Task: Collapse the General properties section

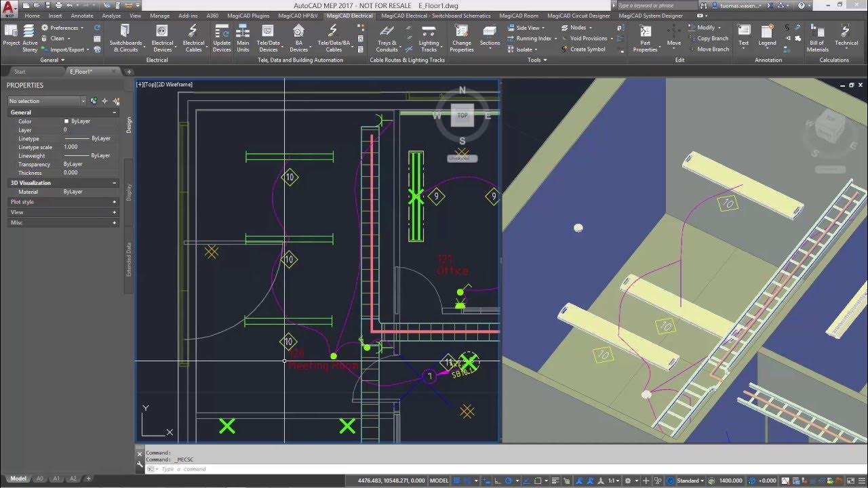Action: click(x=114, y=113)
